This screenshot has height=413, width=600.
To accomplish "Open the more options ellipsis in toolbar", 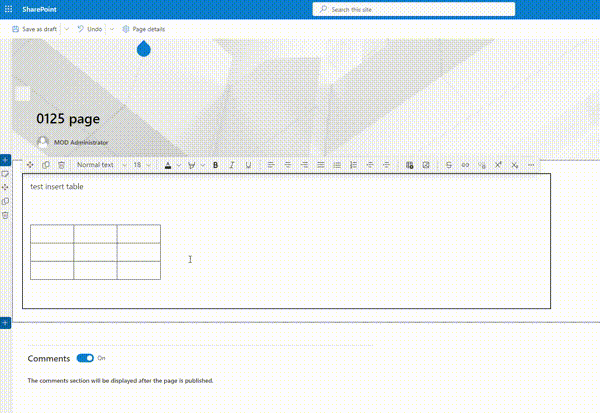I will coord(531,165).
